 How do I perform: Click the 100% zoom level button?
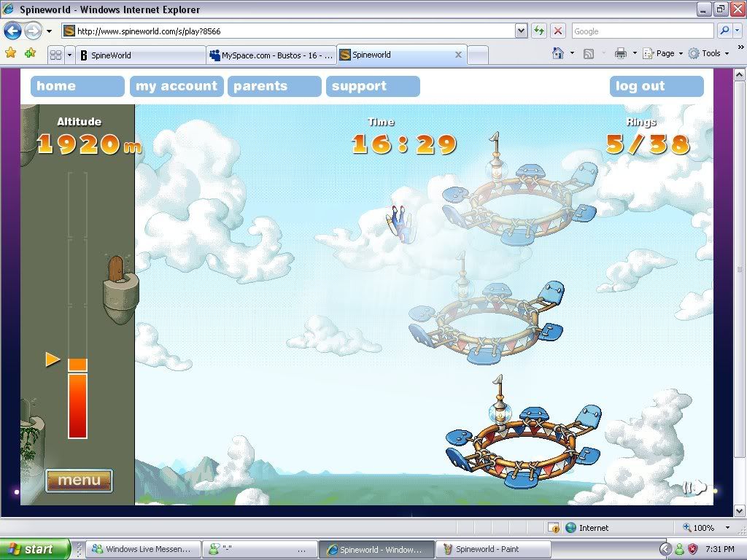click(x=699, y=528)
